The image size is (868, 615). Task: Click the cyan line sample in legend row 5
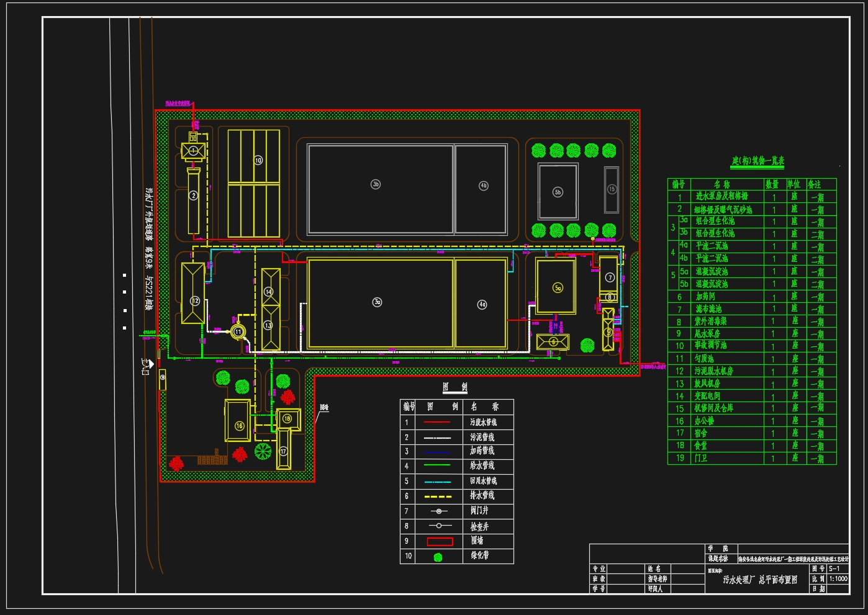coord(437,482)
